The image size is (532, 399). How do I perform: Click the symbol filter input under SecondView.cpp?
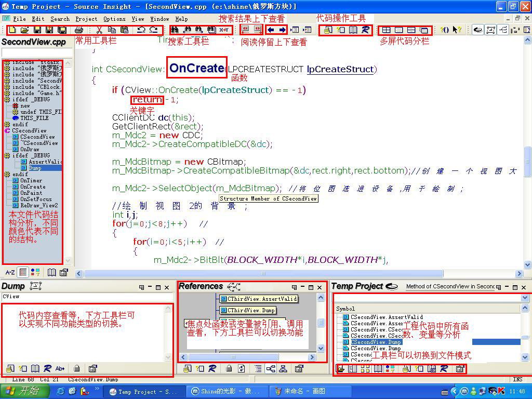click(37, 52)
